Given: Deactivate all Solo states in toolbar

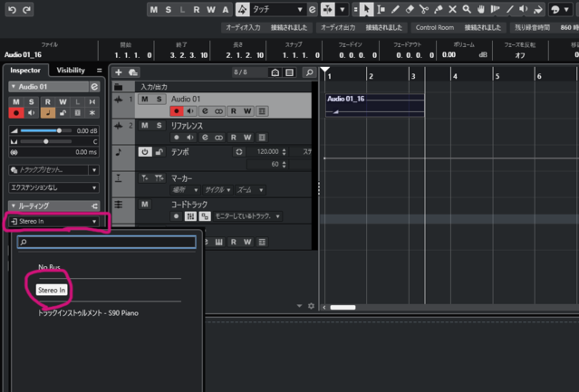Looking at the screenshot, I should coord(169,10).
